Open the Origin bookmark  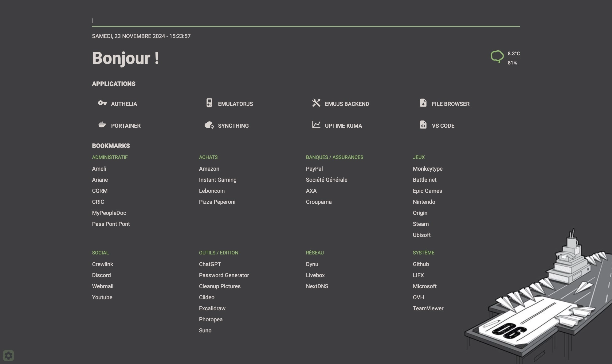[420, 213]
